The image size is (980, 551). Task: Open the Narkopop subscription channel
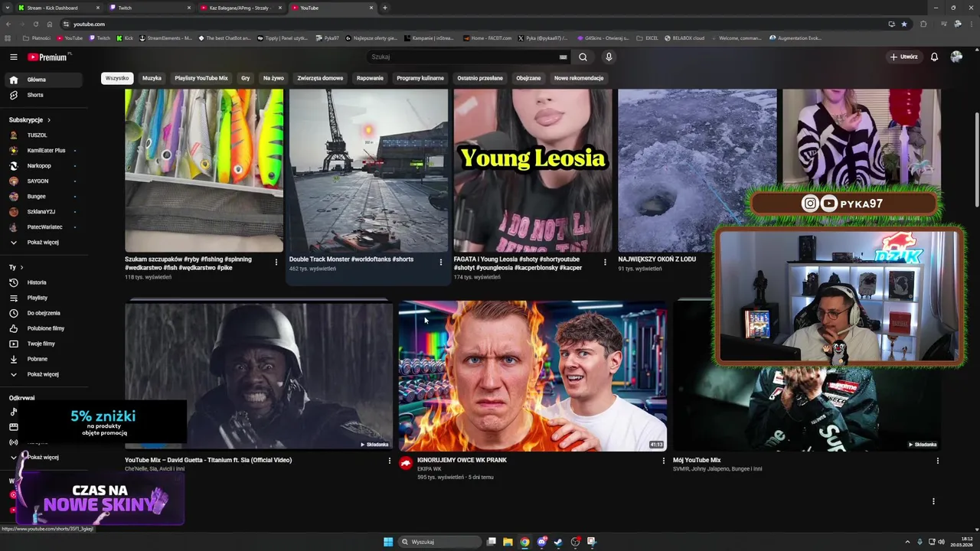click(x=43, y=166)
